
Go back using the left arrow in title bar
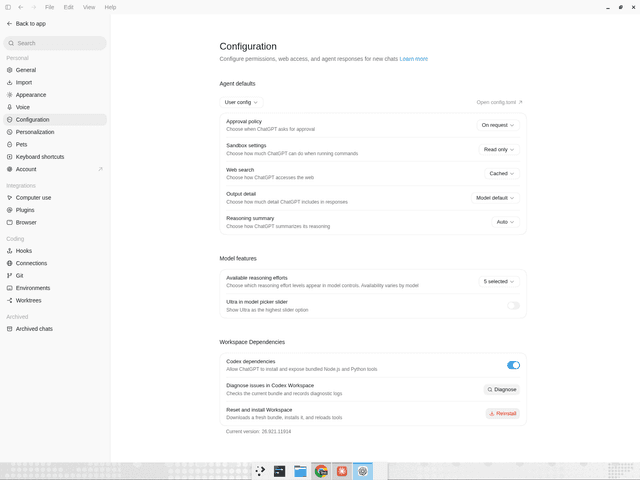pos(21,7)
